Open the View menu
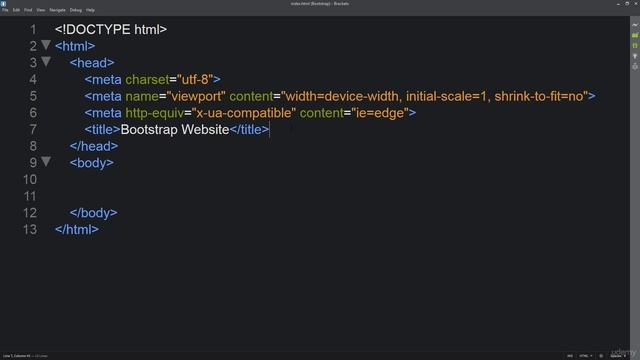Screen dimensions: 640x360 [41, 10]
